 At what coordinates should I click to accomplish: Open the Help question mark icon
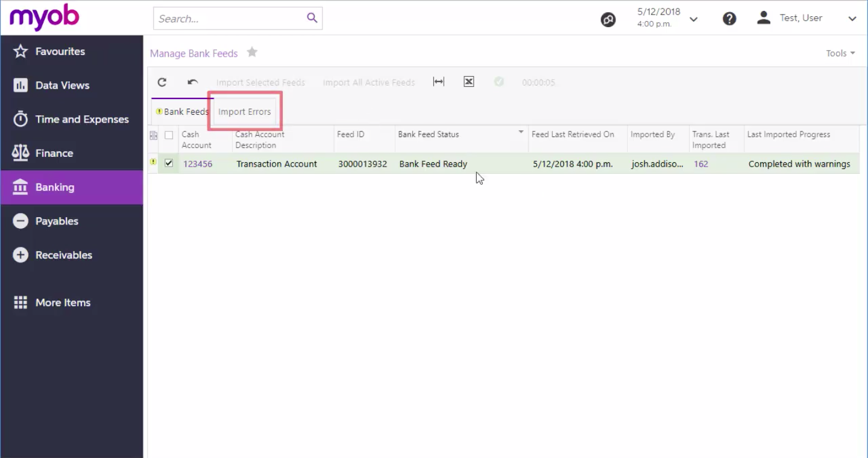point(729,19)
